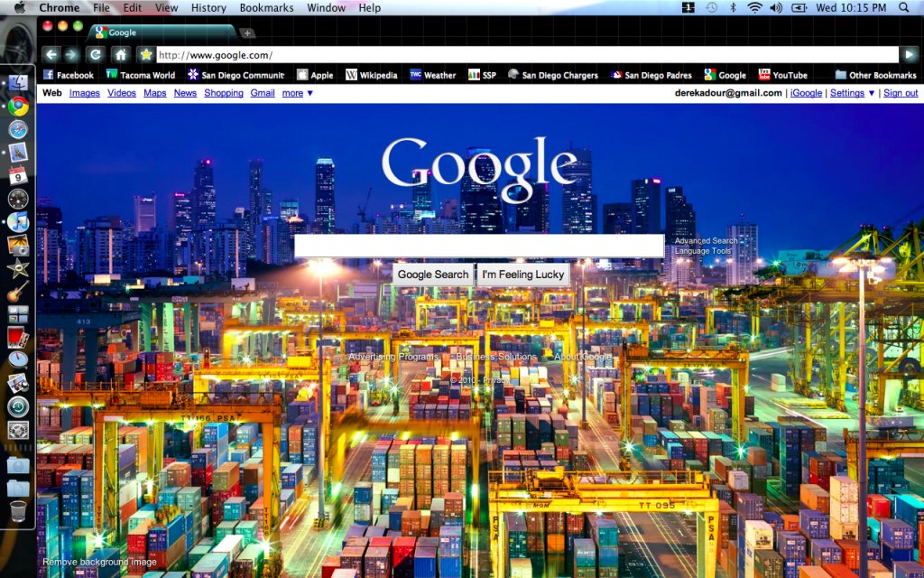Open the home page via house icon
The width and height of the screenshot is (924, 578).
pyautogui.click(x=121, y=55)
